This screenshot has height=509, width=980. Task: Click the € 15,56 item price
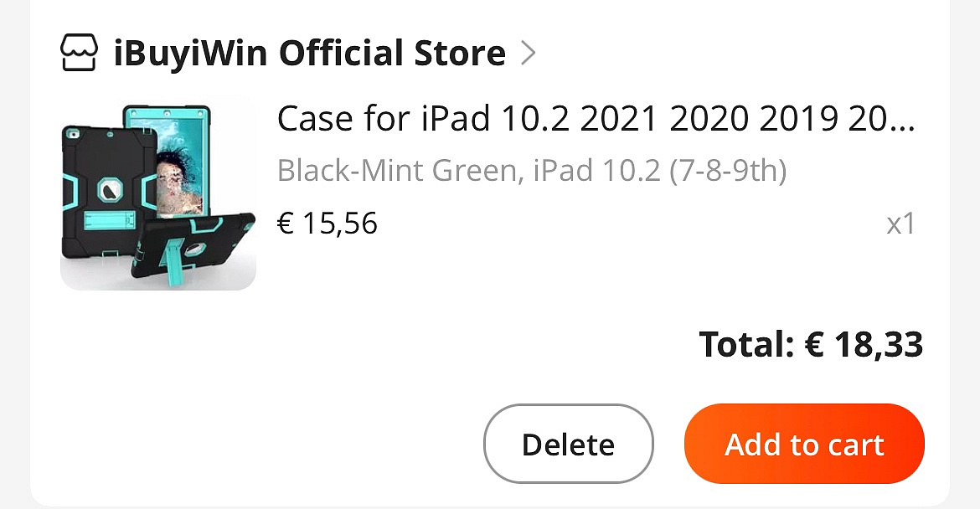pos(327,224)
